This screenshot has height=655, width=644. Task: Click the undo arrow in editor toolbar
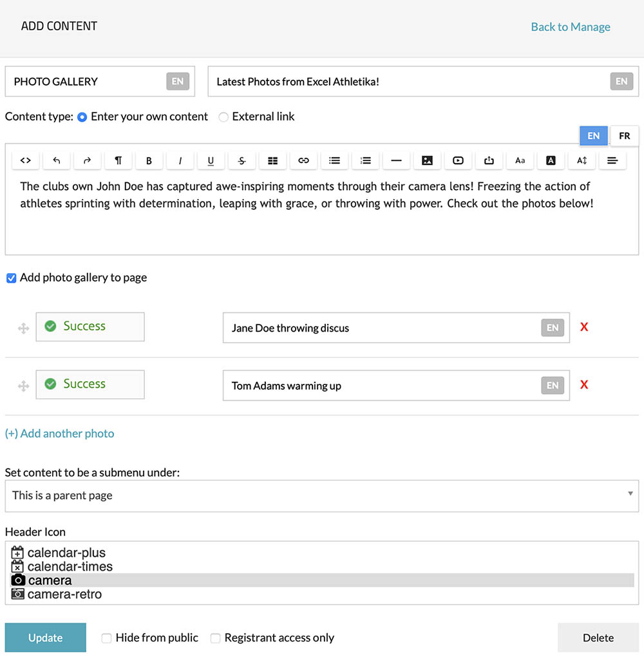57,160
